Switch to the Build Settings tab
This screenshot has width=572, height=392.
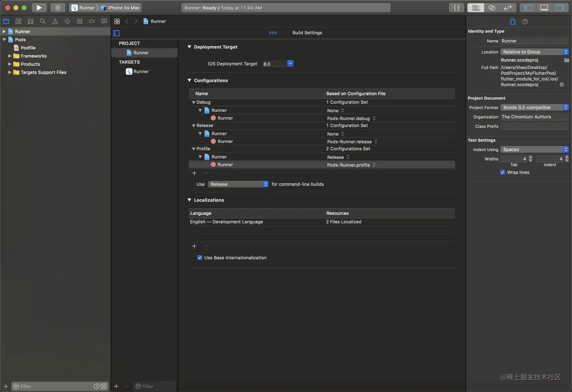click(x=307, y=33)
